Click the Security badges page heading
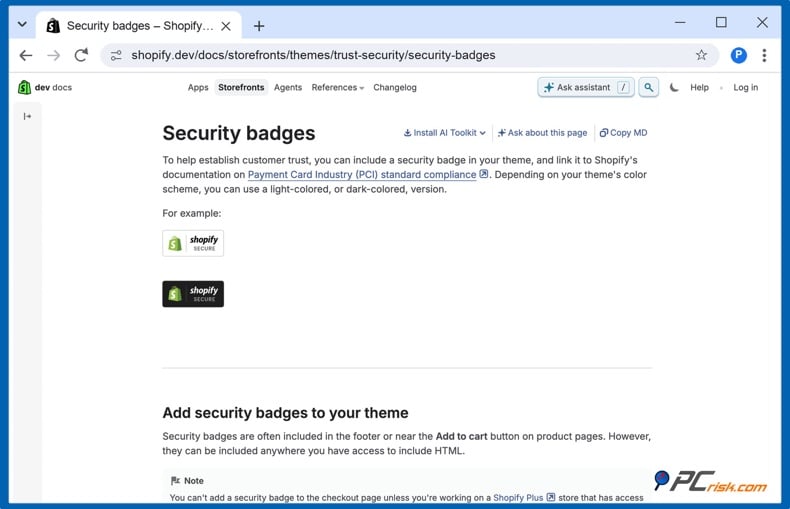Image resolution: width=790 pixels, height=509 pixels. pos(239,133)
